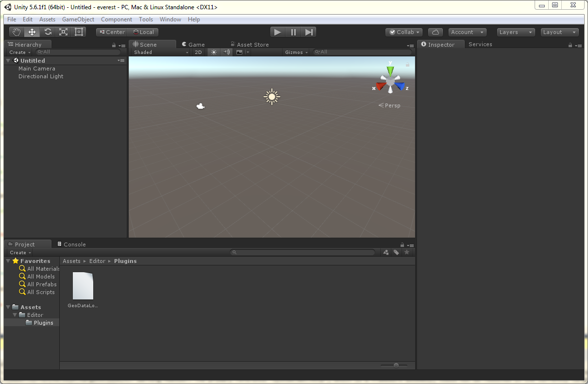Image resolution: width=588 pixels, height=384 pixels.
Task: Save search star icon in Project
Action: (x=407, y=252)
